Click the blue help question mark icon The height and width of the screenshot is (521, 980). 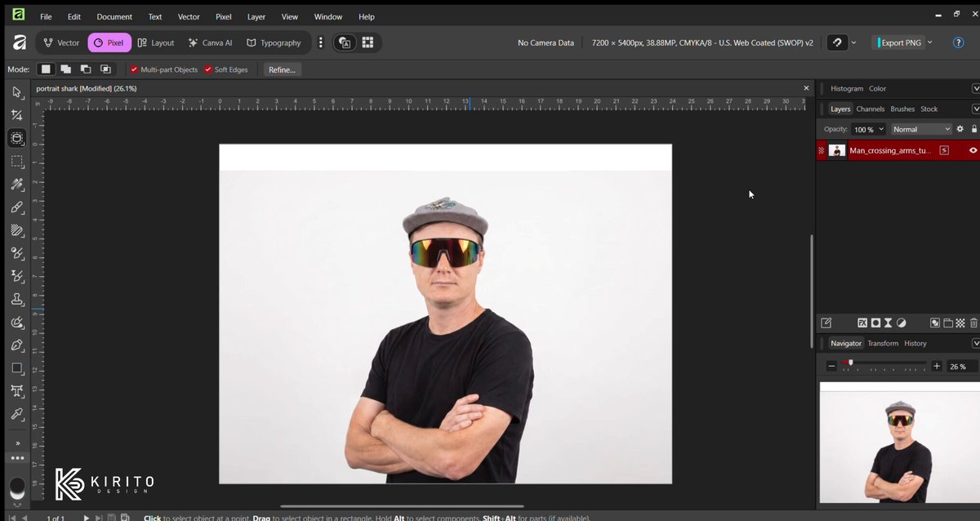(x=959, y=42)
